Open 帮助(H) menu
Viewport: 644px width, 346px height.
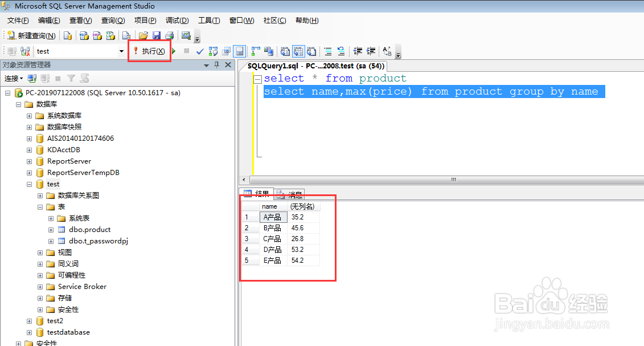(307, 21)
